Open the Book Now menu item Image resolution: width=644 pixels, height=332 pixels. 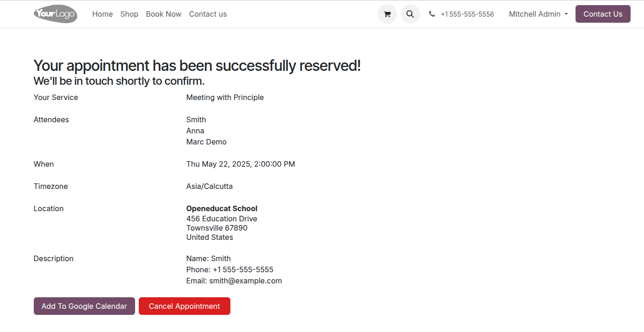pos(163,14)
